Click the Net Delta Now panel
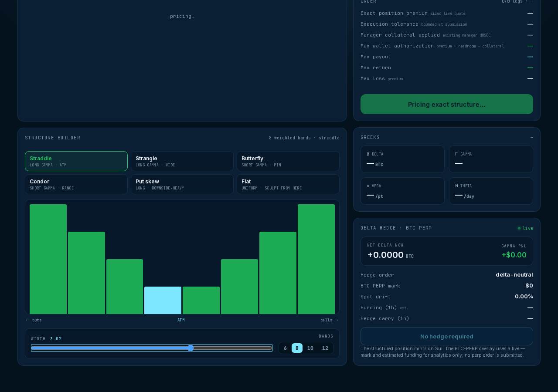Viewport: 558px width, 392px height. tap(447, 251)
